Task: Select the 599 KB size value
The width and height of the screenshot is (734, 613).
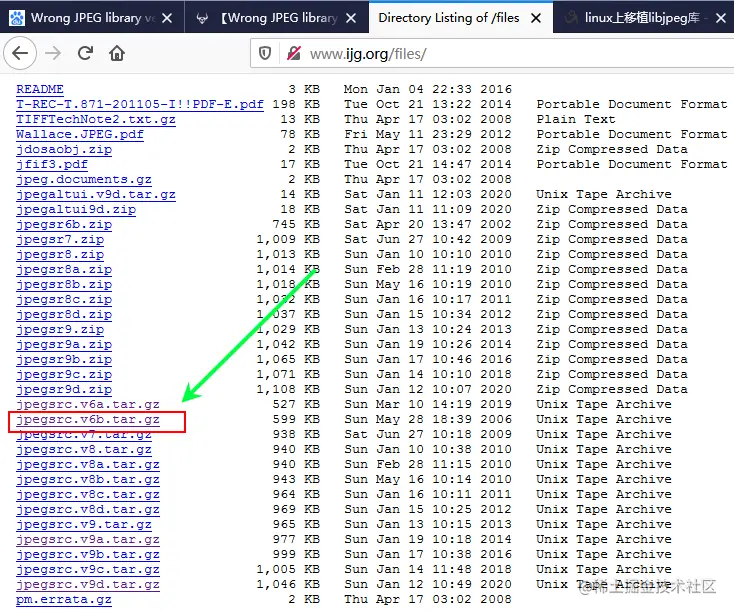Action: [296, 419]
